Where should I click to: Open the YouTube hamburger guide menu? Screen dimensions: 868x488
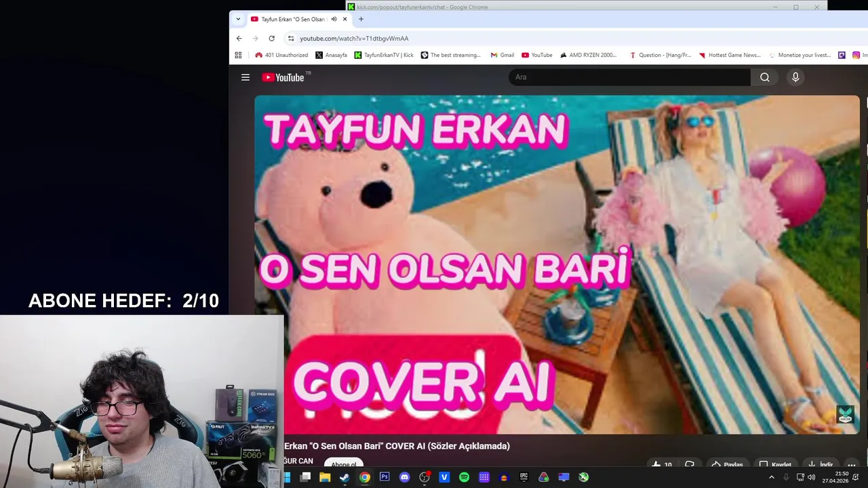(x=245, y=77)
